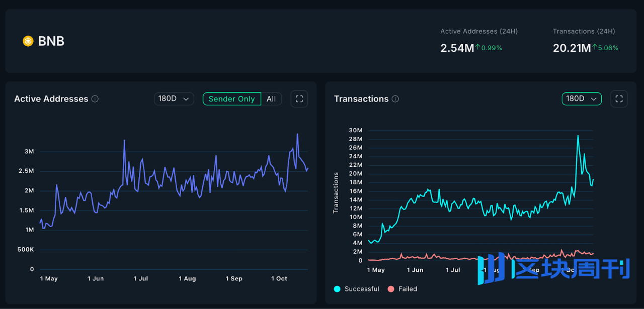
Task: Expand Active Addresses chart to fullscreen
Action: (x=299, y=99)
